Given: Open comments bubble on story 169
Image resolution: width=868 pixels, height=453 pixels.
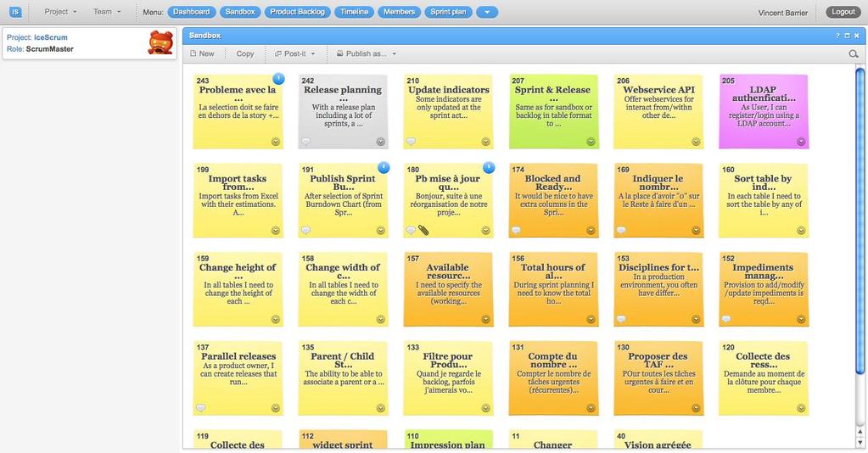Looking at the screenshot, I should 621,230.
